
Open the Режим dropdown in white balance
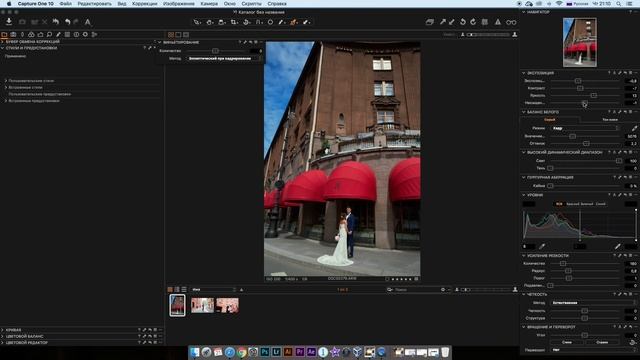585,128
